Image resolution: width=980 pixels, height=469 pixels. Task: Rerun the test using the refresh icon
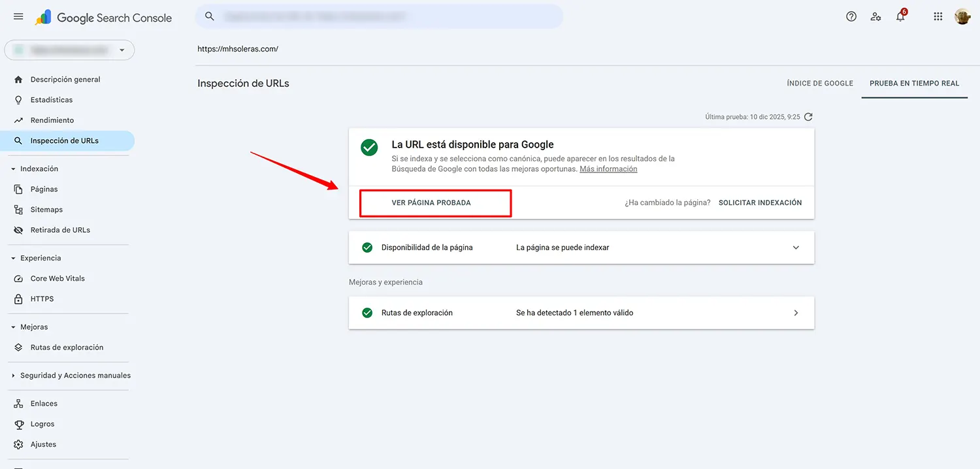pos(808,116)
